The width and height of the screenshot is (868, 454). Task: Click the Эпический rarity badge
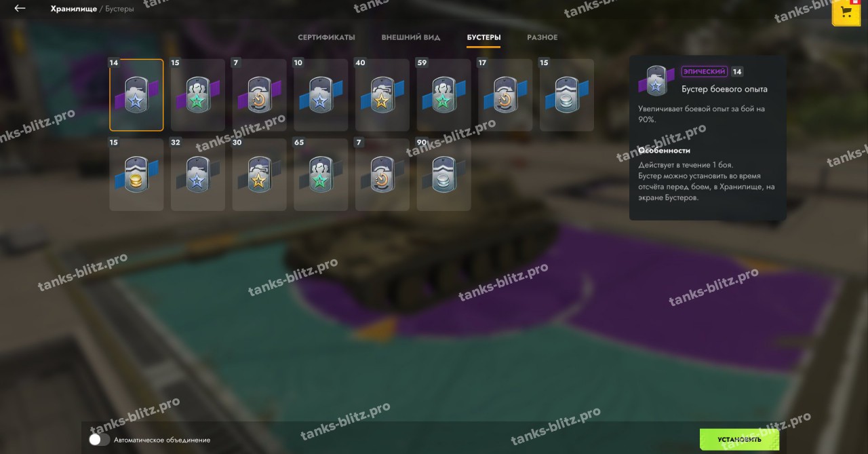pyautogui.click(x=705, y=71)
